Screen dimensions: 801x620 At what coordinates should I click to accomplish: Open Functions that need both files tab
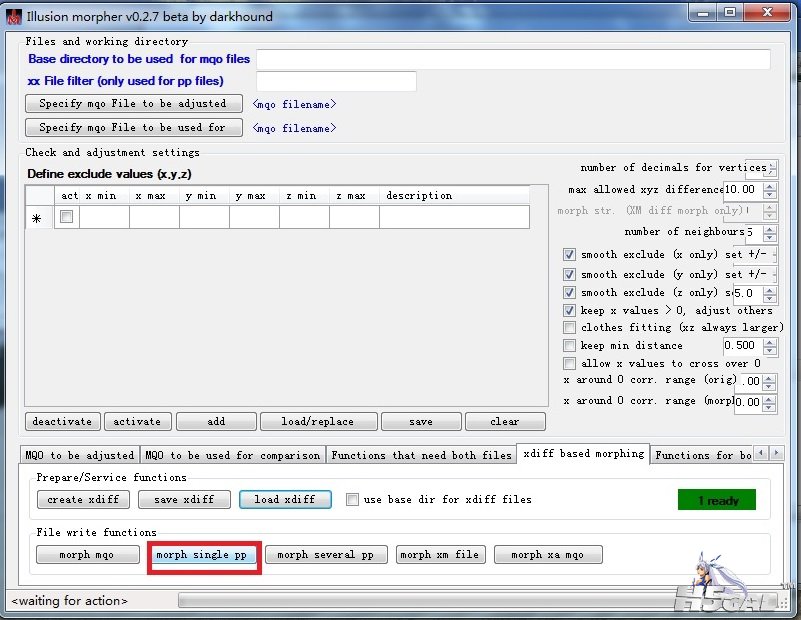tap(421, 455)
